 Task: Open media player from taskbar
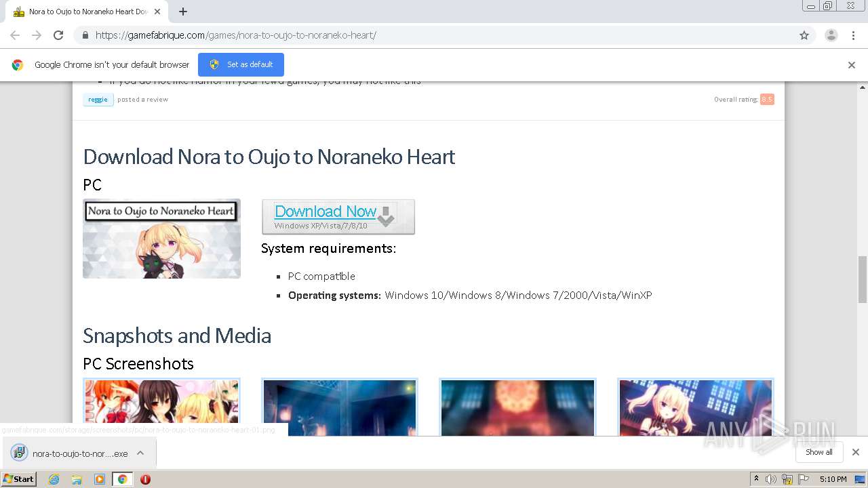coord(100,479)
